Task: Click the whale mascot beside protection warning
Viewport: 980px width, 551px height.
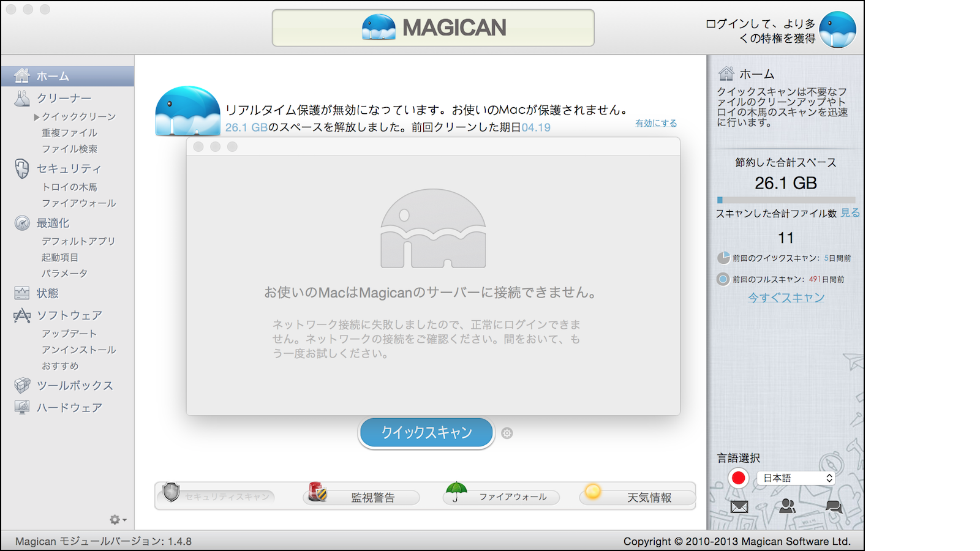Action: tap(187, 111)
